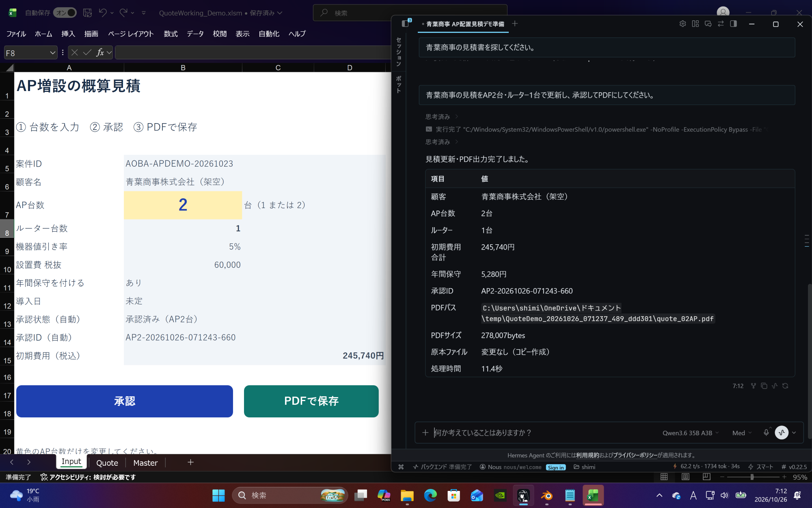Expand the first 思考済み thinking section
The height and width of the screenshot is (508, 812).
(442, 117)
